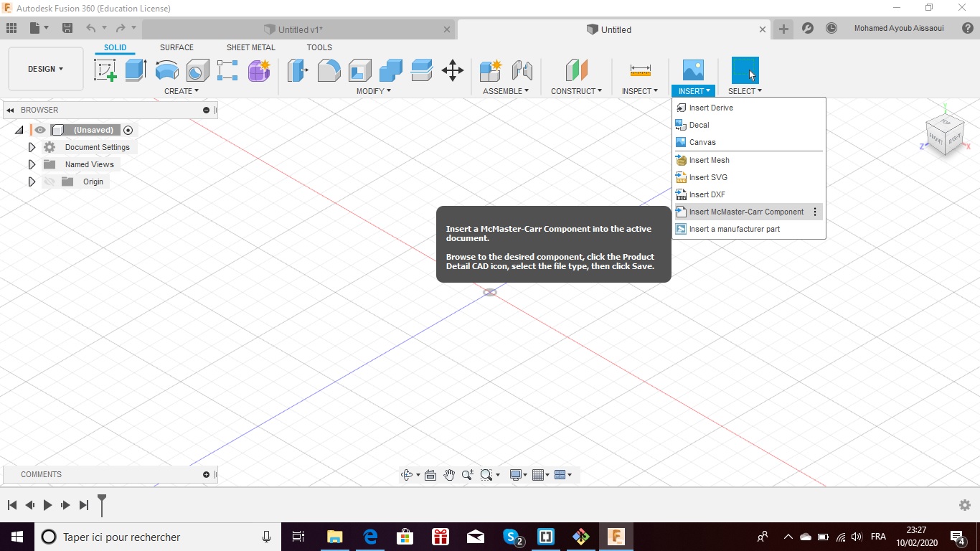Click the Insert image icon

[693, 70]
